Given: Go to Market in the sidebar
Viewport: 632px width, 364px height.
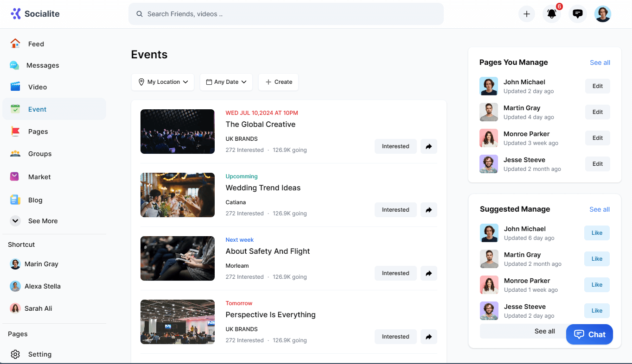Looking at the screenshot, I should (39, 177).
